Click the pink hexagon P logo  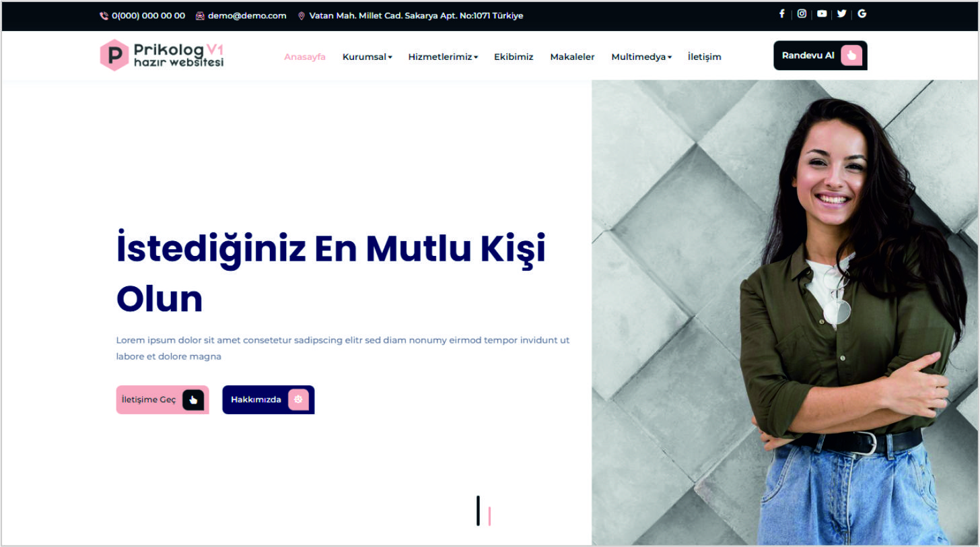point(114,55)
